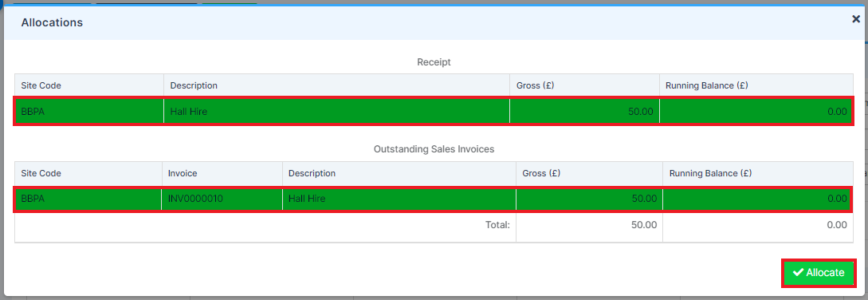Screen dimensions: 868x300
Task: Click the green Allocate button
Action: pyautogui.click(x=818, y=273)
